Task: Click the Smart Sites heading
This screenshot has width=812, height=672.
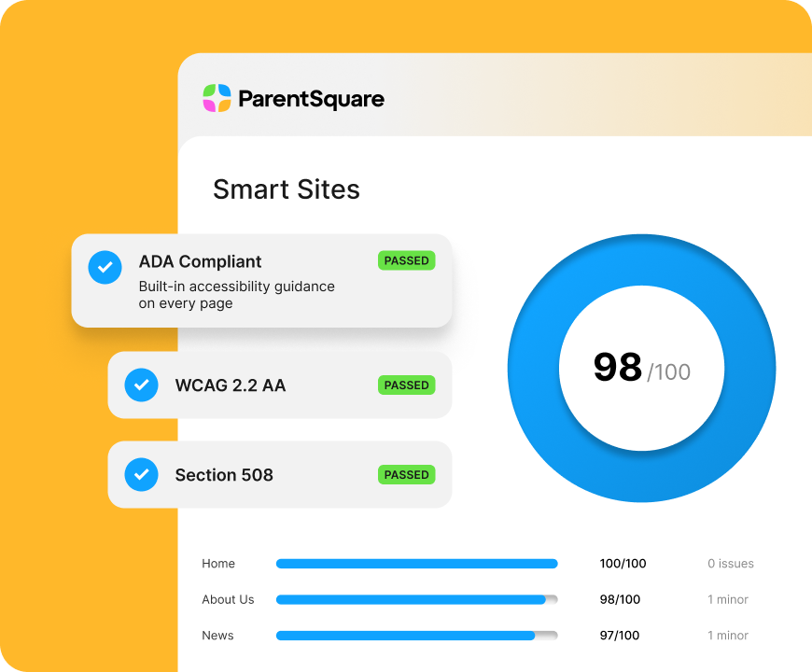Action: click(x=287, y=189)
